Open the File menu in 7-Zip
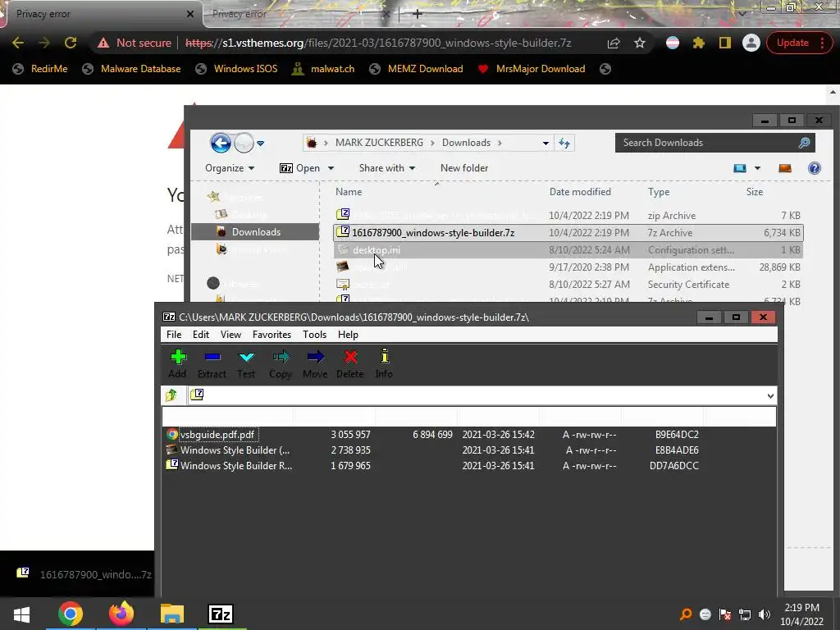Screen dimensions: 840x630 (174, 335)
